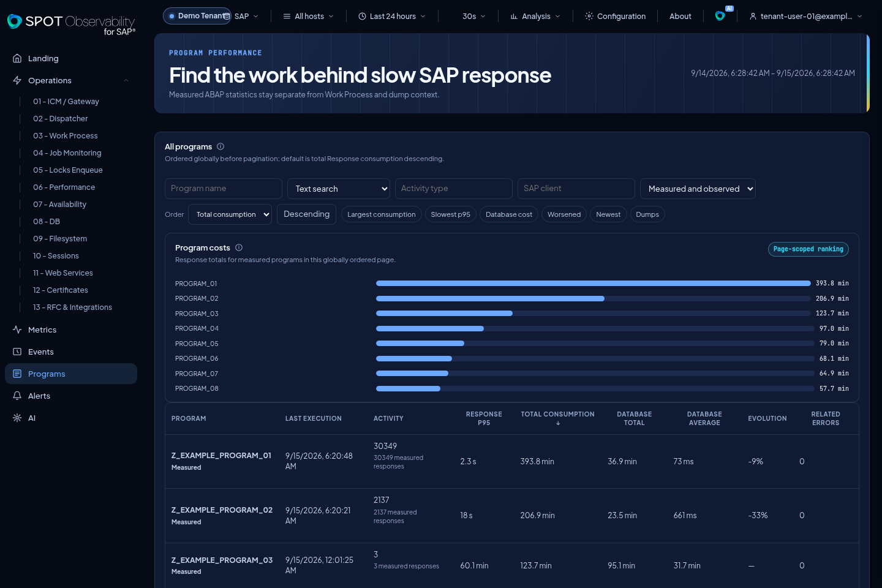Click the Demo Tenant selector button
The width and height of the screenshot is (882, 588).
(197, 16)
